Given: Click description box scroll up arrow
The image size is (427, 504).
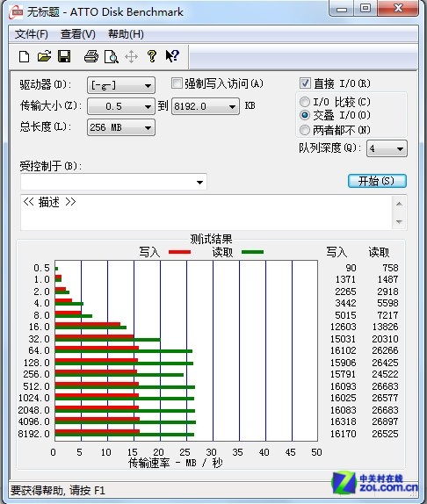Looking at the screenshot, I should pyautogui.click(x=400, y=204).
